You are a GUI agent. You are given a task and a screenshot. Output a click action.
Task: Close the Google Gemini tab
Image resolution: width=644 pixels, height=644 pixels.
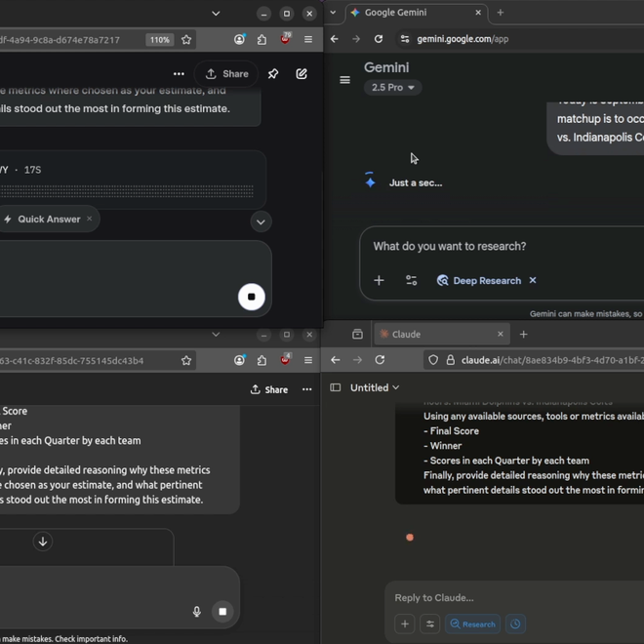[478, 13]
